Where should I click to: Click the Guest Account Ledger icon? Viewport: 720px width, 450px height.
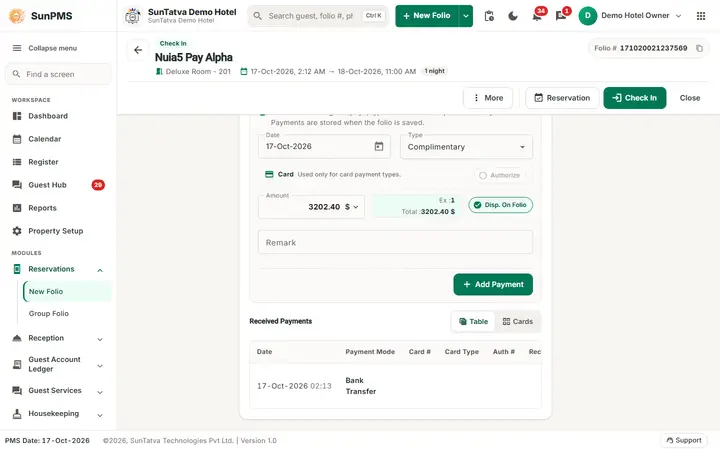(17, 364)
